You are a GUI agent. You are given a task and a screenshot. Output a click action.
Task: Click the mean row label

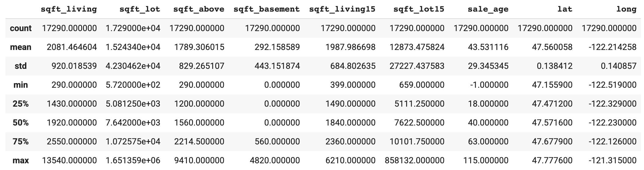tap(21, 47)
